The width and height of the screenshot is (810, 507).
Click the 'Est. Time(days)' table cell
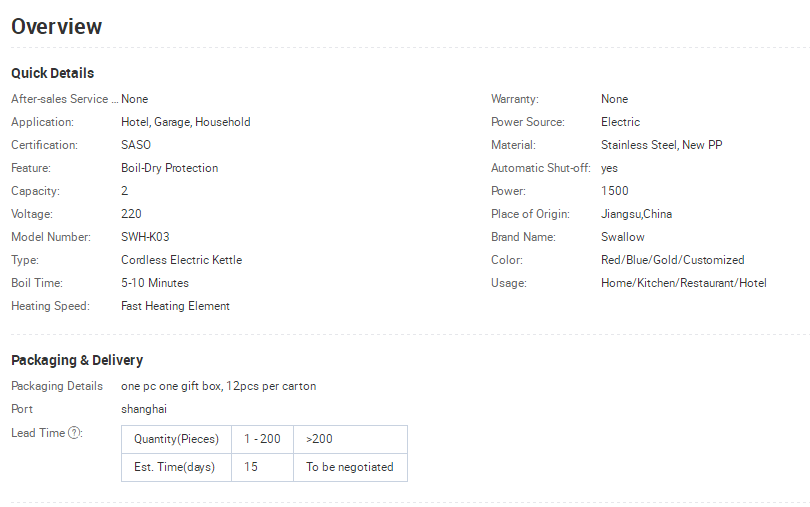coord(176,467)
